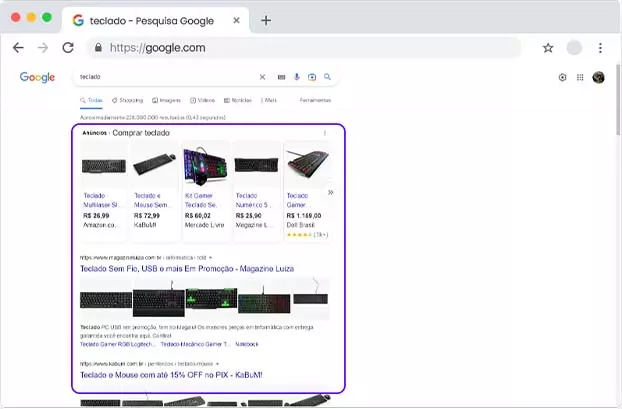Open the KaBuM Teclado e Mouse 15% OFF result
This screenshot has height=409, width=622.
point(171,375)
